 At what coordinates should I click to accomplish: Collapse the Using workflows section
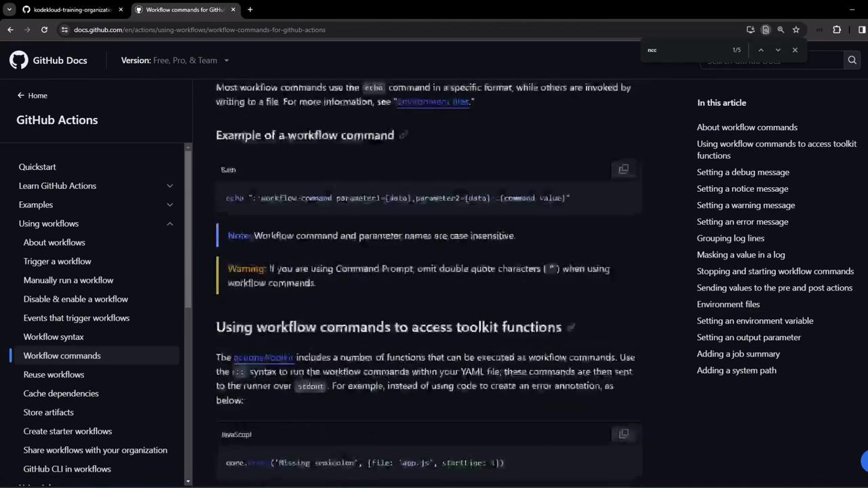[170, 224]
